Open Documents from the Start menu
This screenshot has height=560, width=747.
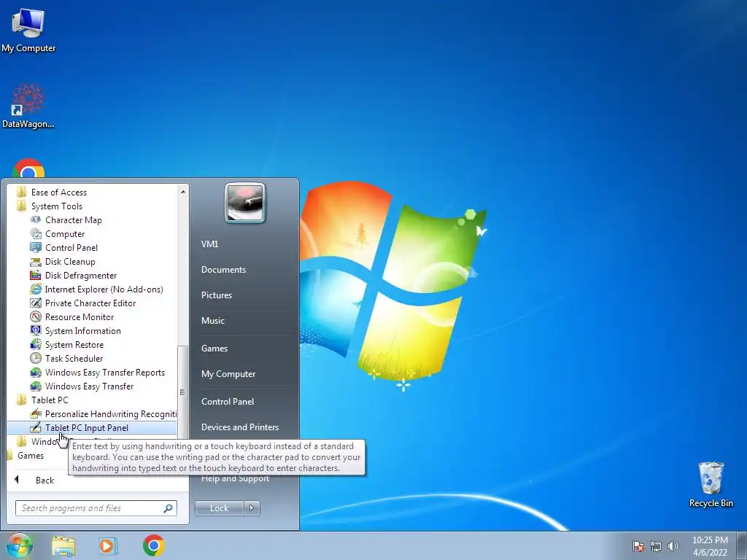coord(223,270)
